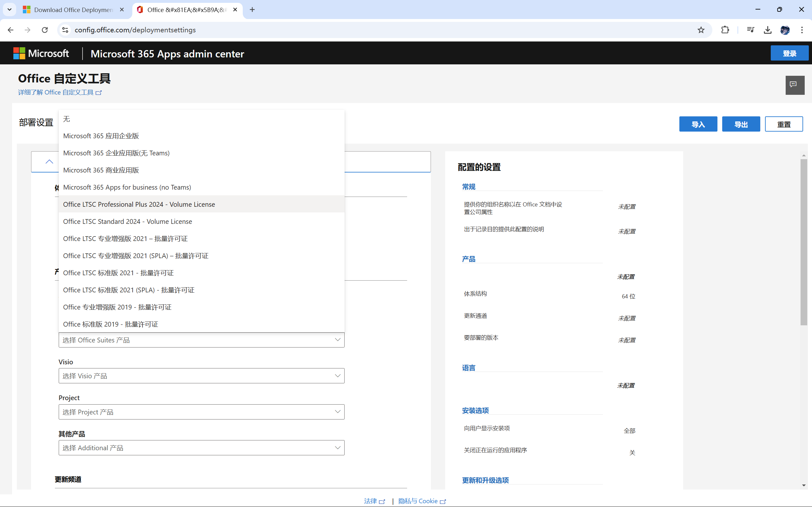Jump to 安装选项 in configured settings
812x507 pixels.
click(x=475, y=410)
